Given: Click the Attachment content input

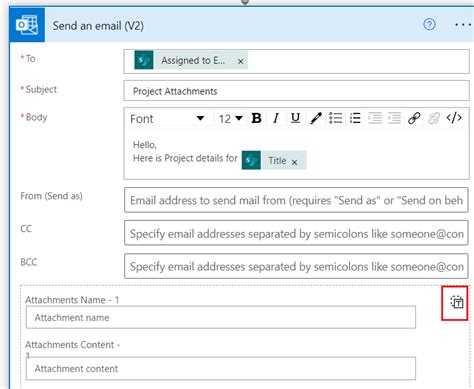Looking at the screenshot, I should [221, 368].
